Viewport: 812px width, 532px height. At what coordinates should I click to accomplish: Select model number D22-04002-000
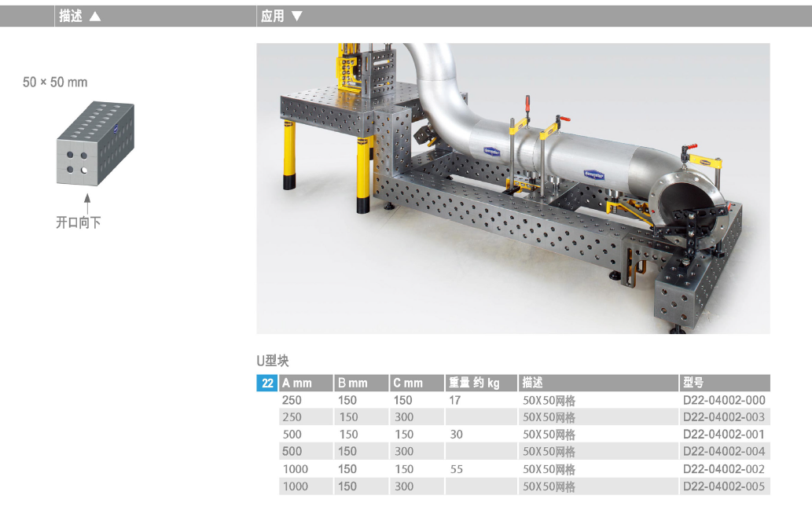(x=724, y=400)
